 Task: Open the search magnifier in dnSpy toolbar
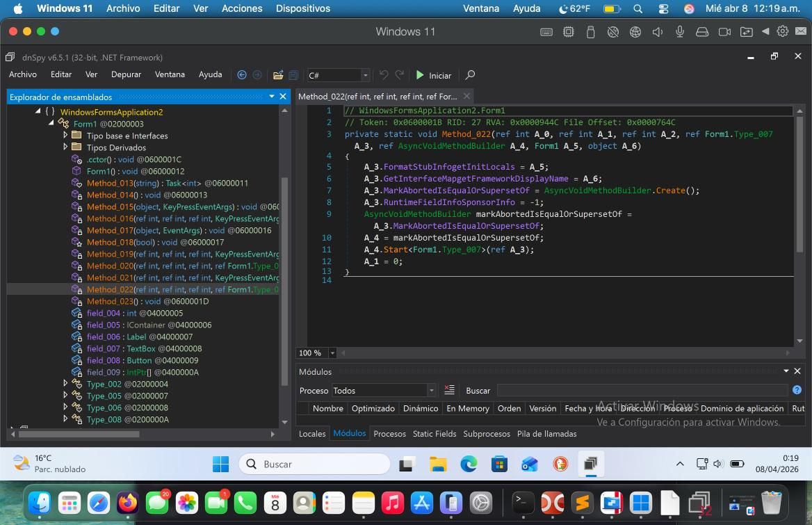point(470,75)
